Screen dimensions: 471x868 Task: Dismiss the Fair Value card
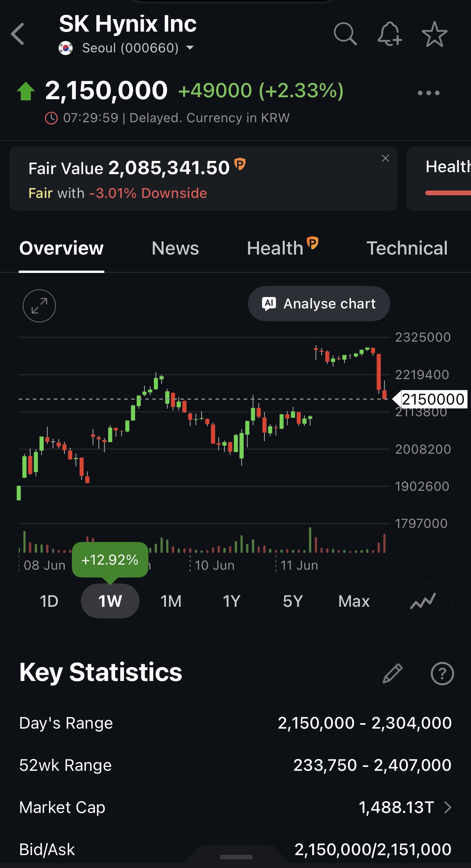385,158
